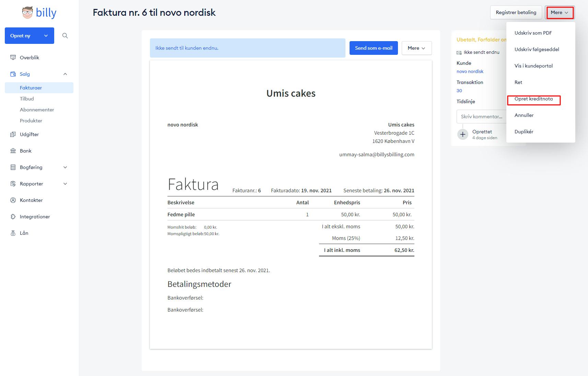Click the envelope icon by Ikke sendt endnu
The height and width of the screenshot is (376, 588).
click(x=459, y=52)
